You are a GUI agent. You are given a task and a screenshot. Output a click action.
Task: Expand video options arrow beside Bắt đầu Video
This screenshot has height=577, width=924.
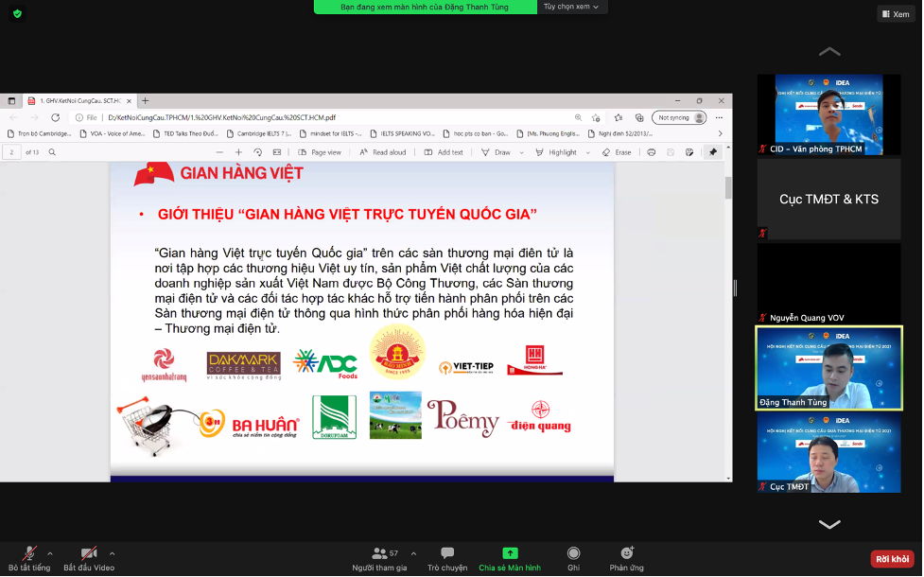click(x=112, y=553)
